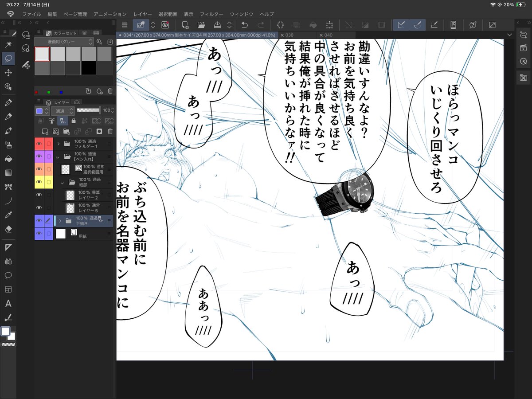Hide the レイヤー 5 layer
The width and height of the screenshot is (532, 399).
point(39,207)
